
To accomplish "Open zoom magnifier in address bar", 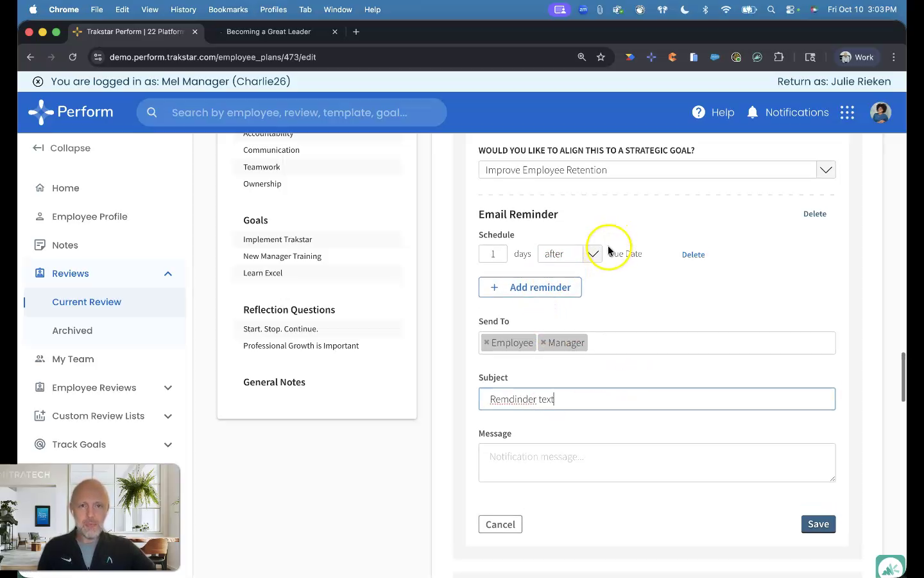I will [581, 57].
